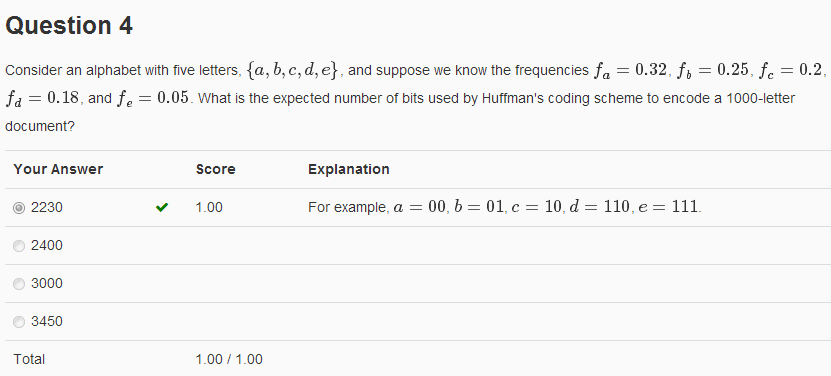This screenshot has width=831, height=376.
Task: Click the 2400 answer label text
Action: [47, 246]
